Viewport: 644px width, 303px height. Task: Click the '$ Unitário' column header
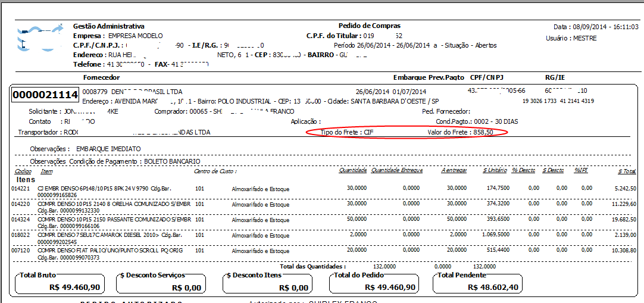(495, 170)
